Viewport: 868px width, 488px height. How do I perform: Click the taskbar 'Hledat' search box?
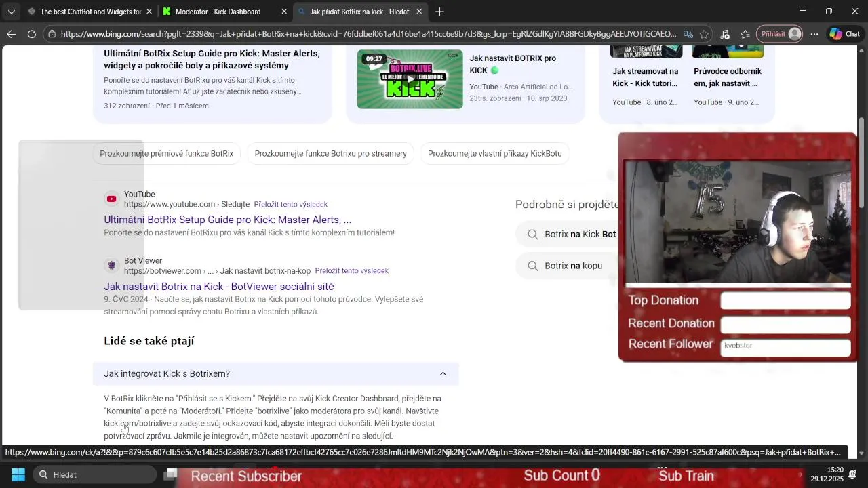point(95,474)
